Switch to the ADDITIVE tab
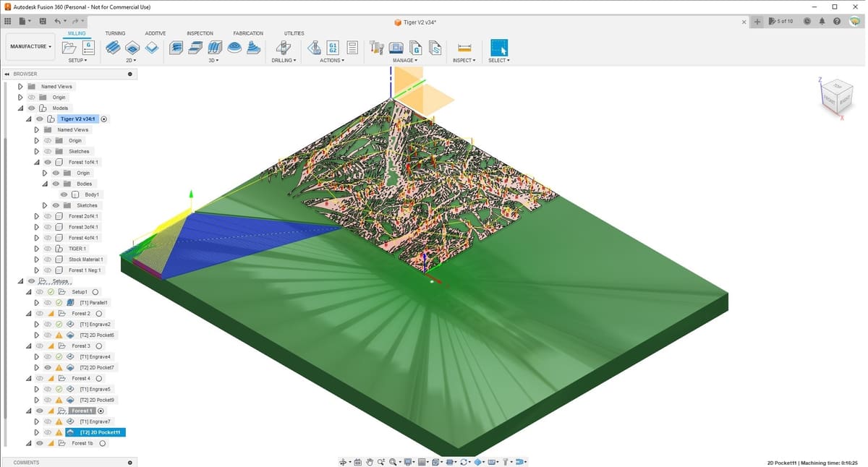The height and width of the screenshot is (467, 868). click(155, 33)
